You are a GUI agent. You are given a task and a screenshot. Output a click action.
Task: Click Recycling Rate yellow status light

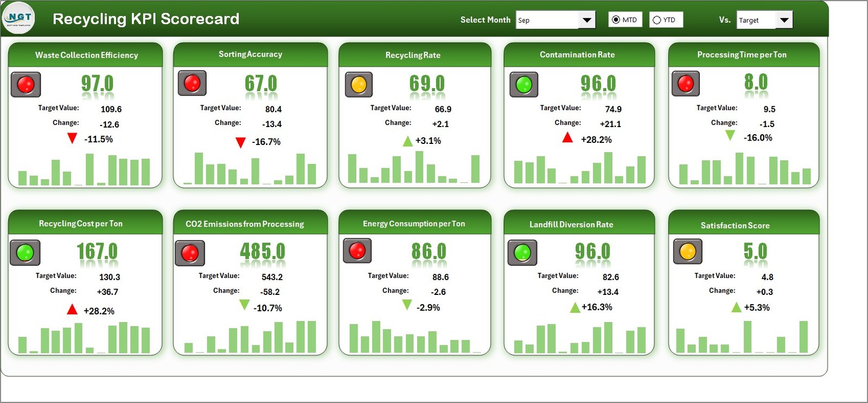(359, 85)
